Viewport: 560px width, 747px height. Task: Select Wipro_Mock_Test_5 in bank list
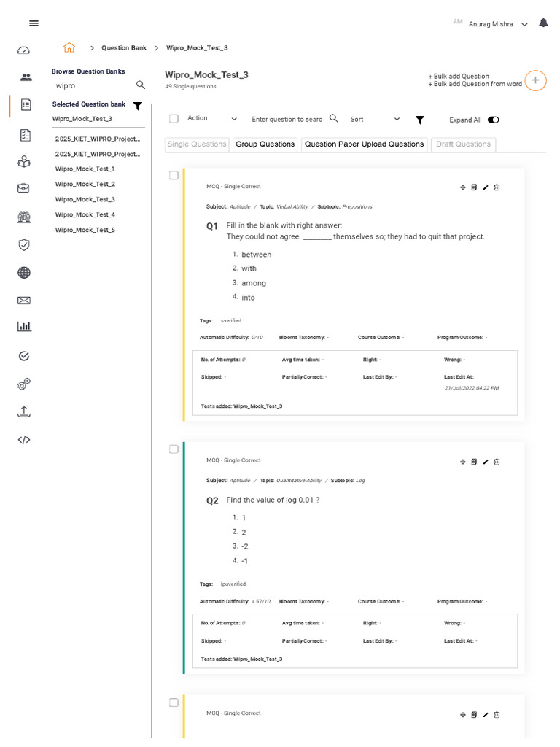click(x=85, y=230)
